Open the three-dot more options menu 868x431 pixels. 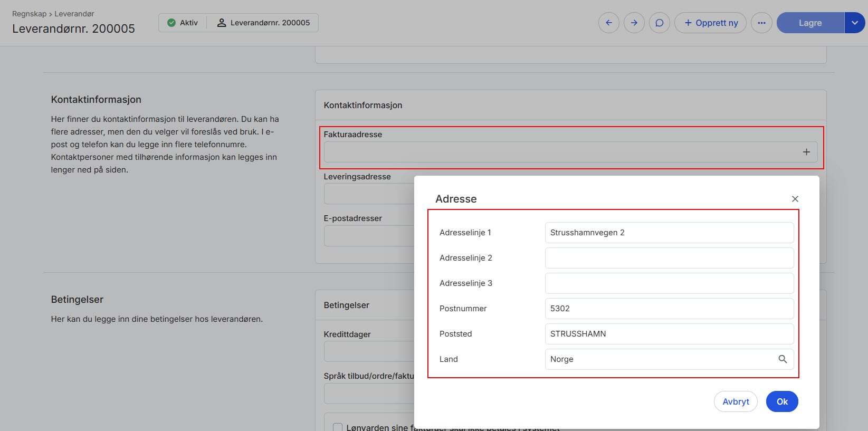pos(761,23)
